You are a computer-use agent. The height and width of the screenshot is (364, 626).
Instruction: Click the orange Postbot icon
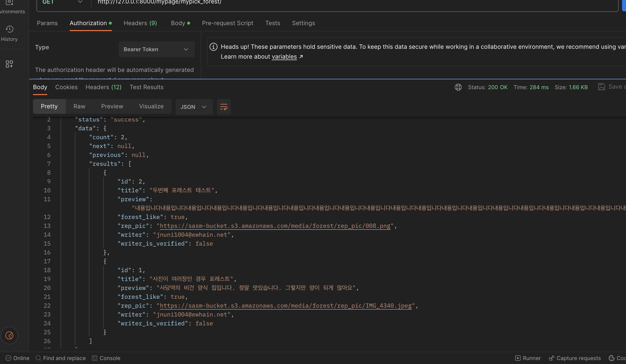9,335
